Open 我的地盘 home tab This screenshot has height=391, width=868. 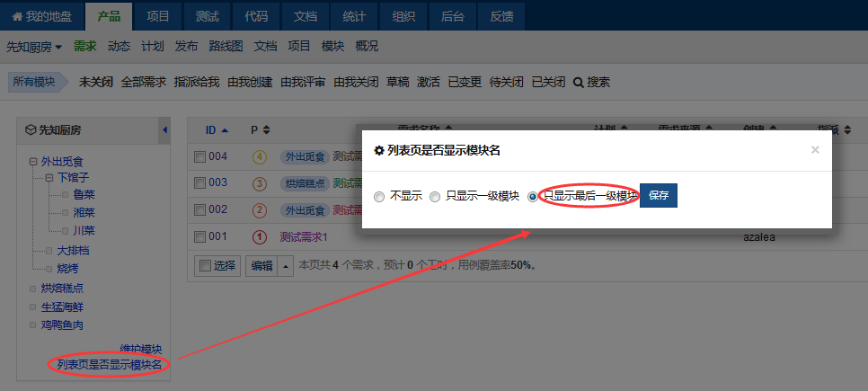pyautogui.click(x=42, y=16)
